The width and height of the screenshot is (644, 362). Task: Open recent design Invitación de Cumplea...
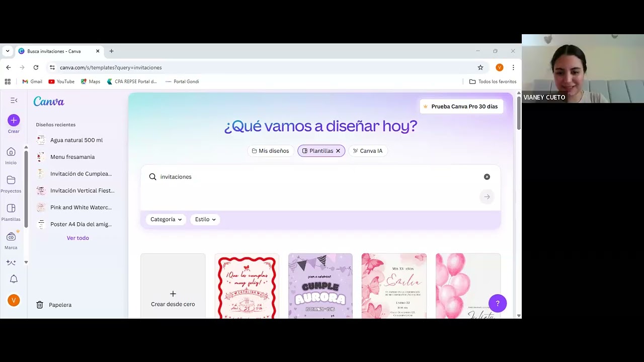pyautogui.click(x=76, y=174)
